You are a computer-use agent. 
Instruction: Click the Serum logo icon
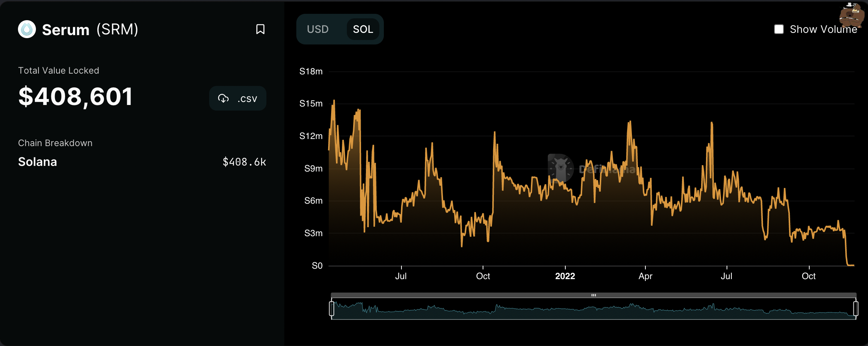click(x=27, y=29)
